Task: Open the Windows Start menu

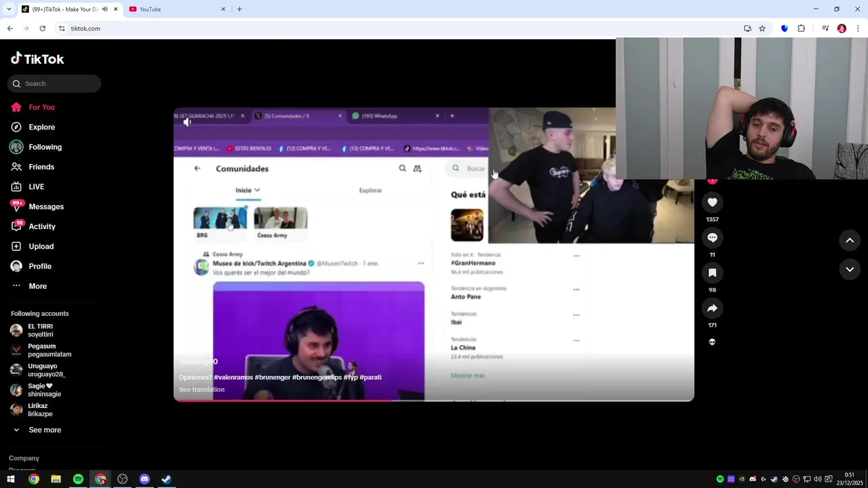Action: [11, 479]
